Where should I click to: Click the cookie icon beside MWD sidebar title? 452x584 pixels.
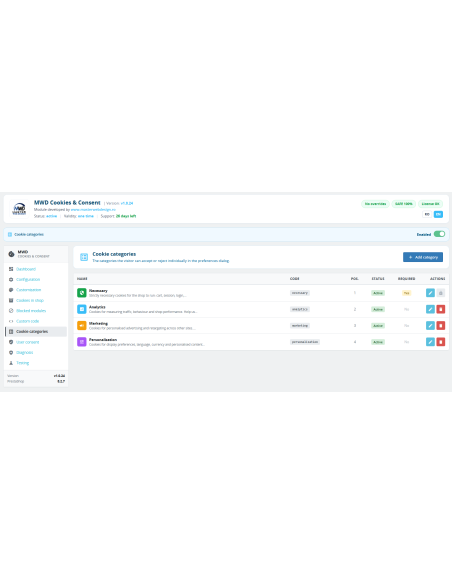(12, 254)
